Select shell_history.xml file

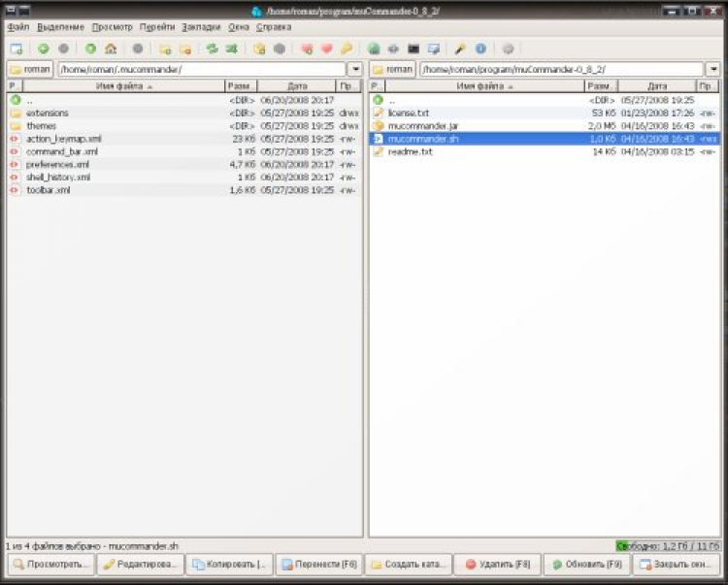pos(184,178)
